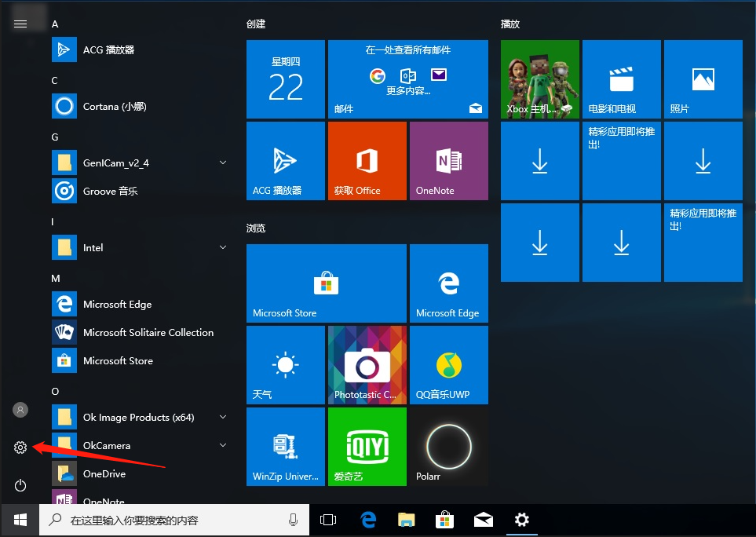The image size is (756, 537).
Task: Open the ACG 播放器 tile
Action: (286, 160)
